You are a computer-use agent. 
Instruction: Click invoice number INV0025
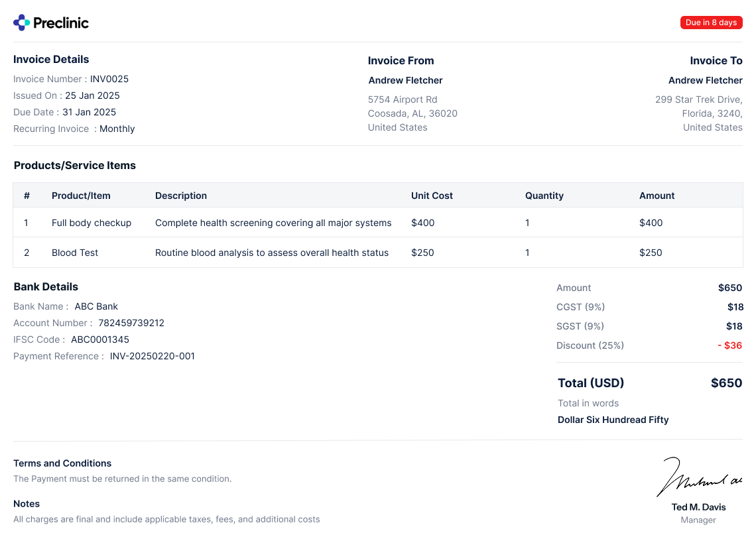pyautogui.click(x=109, y=79)
